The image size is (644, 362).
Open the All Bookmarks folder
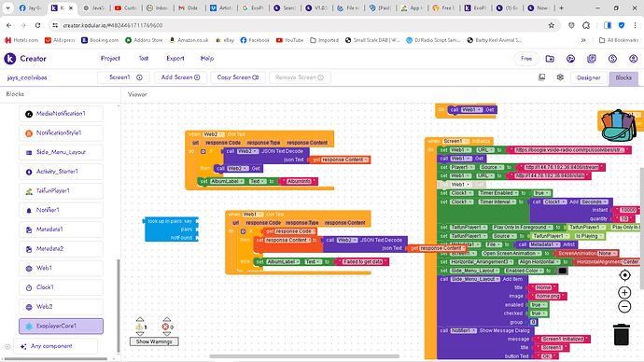(619, 40)
